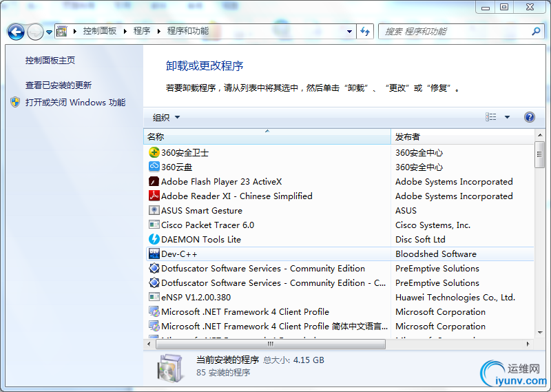This screenshot has height=392, width=551.
Task: Open recent pages dropdown next to Forward arrow
Action: coord(49,32)
